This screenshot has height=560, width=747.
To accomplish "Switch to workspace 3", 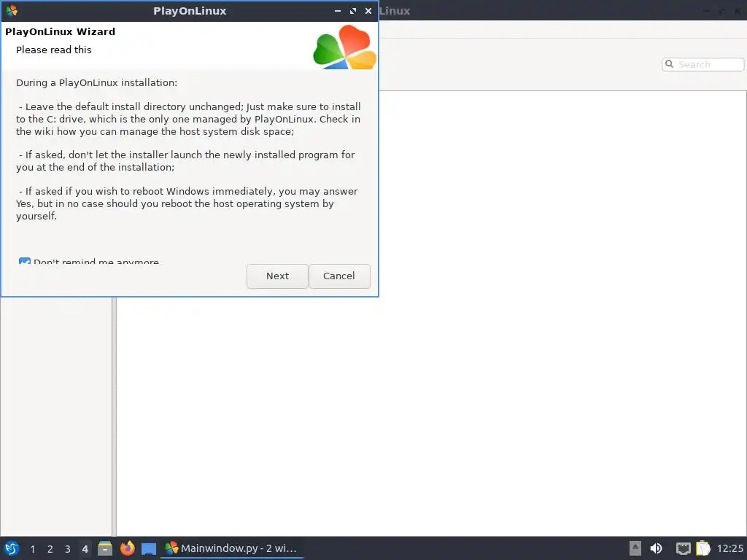I will (x=68, y=549).
